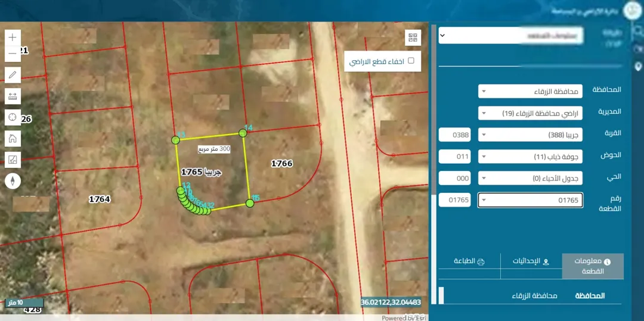Open the الحوض dropdown جوفة ذياب
The height and width of the screenshot is (321, 644).
(x=530, y=156)
